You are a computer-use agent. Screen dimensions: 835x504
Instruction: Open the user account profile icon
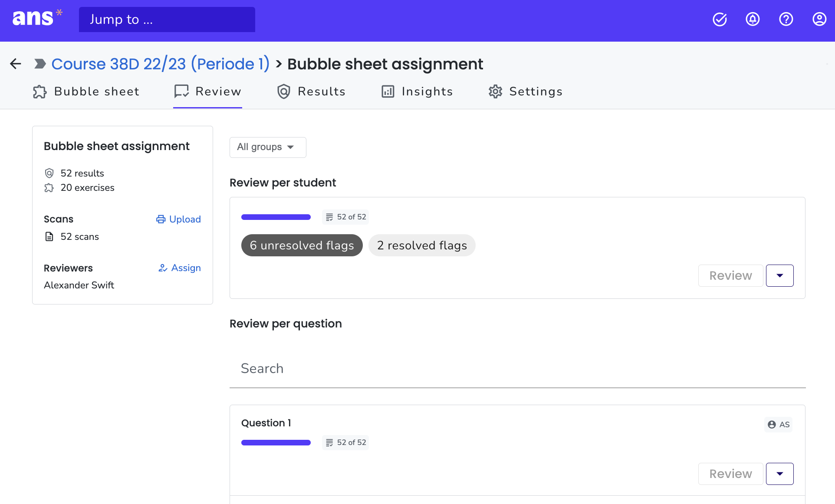(x=819, y=19)
